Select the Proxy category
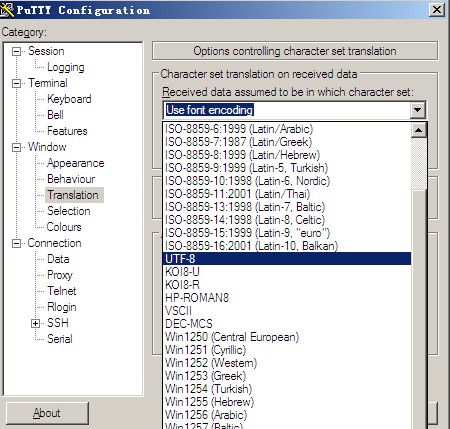 pyautogui.click(x=60, y=275)
